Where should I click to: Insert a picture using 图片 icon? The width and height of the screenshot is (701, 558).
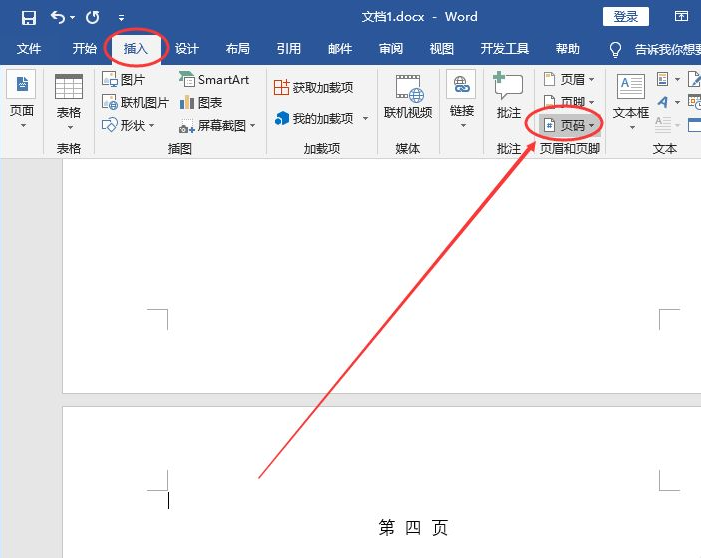coord(111,80)
